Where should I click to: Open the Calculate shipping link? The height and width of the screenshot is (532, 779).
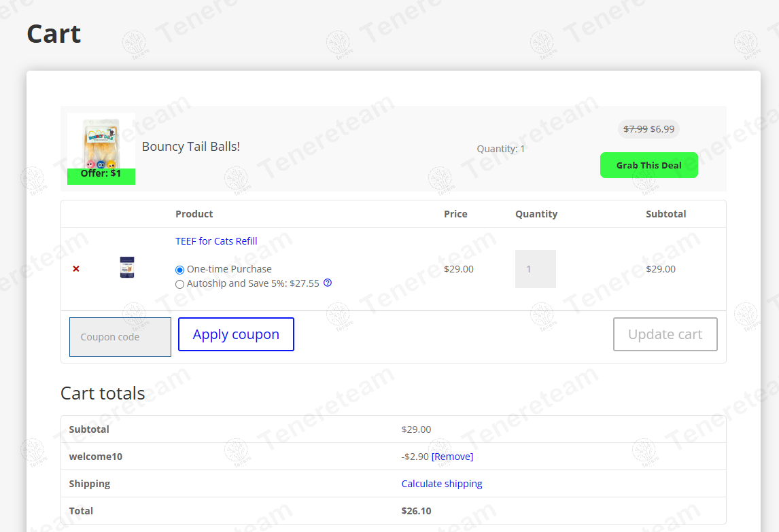(442, 484)
